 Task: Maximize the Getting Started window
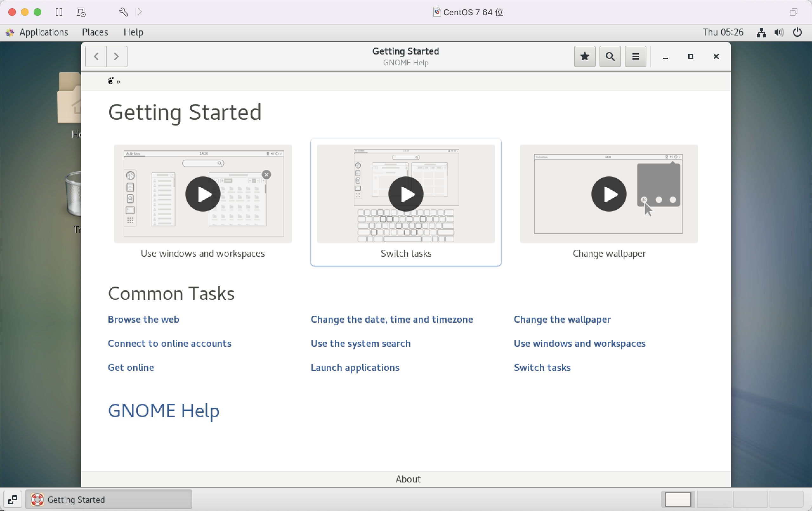click(x=690, y=57)
